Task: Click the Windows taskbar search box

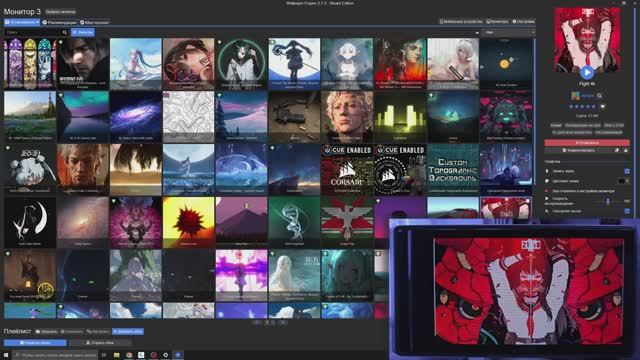Action: [x=55, y=355]
